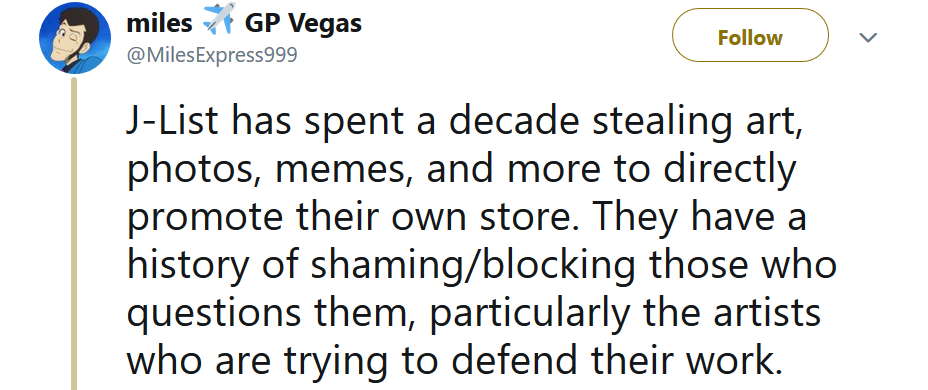Click "GP Vegas" in the display name
The image size is (928, 390).
[x=303, y=23]
